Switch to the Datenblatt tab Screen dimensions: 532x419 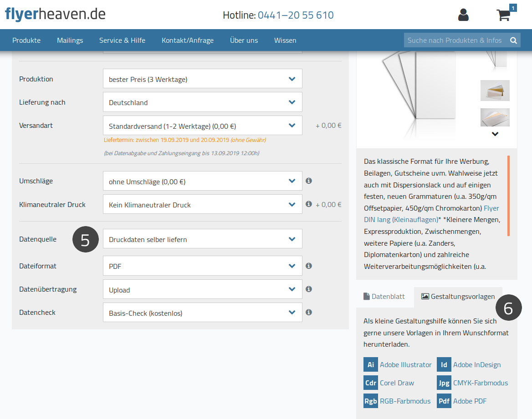click(x=384, y=297)
